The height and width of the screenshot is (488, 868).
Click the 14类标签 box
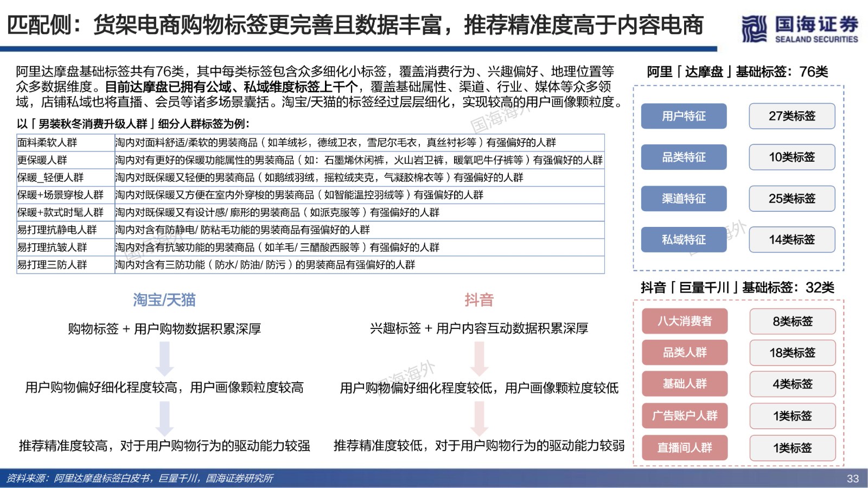tap(792, 240)
